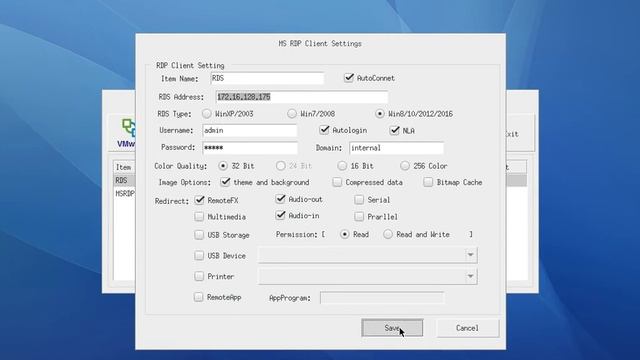The width and height of the screenshot is (640, 360).
Task: Check the USB Storage option
Action: pos(199,235)
